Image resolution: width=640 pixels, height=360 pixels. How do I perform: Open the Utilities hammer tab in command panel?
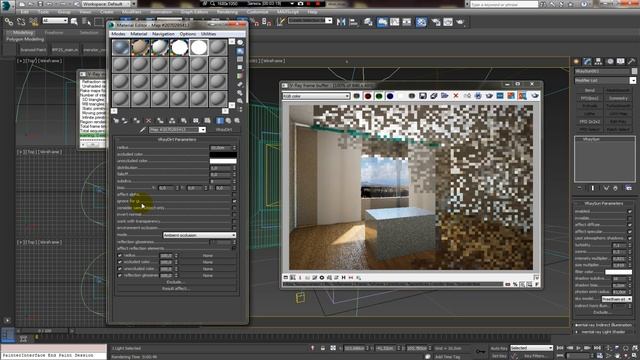tap(631, 61)
